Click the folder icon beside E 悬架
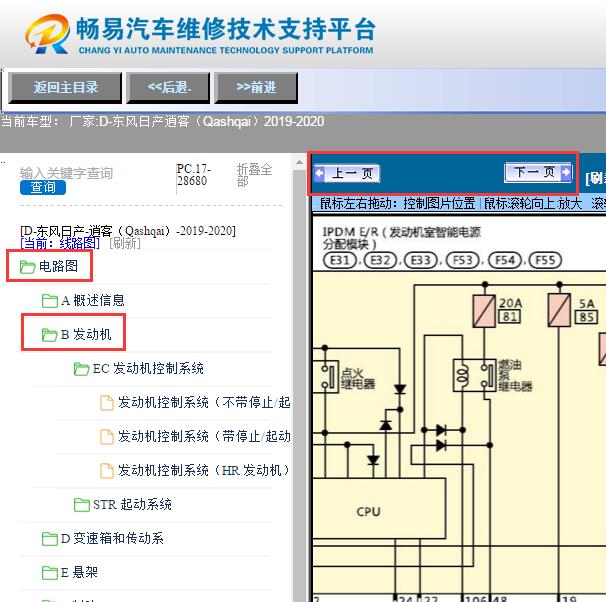The width and height of the screenshot is (606, 602). pos(49,573)
